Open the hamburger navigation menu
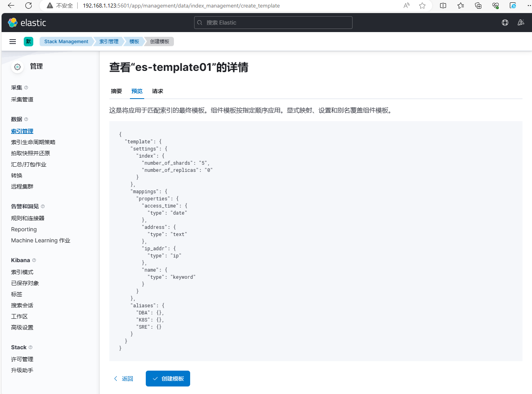The width and height of the screenshot is (532, 394). click(13, 42)
